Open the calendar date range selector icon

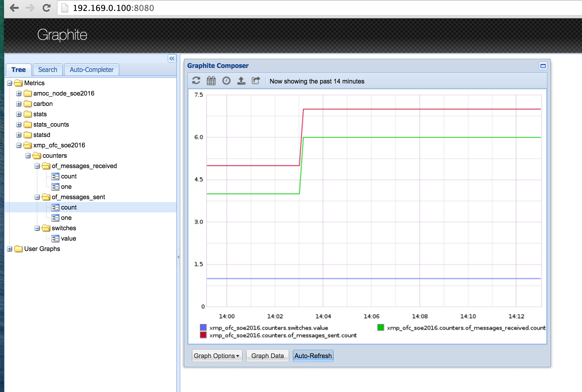pyautogui.click(x=211, y=81)
